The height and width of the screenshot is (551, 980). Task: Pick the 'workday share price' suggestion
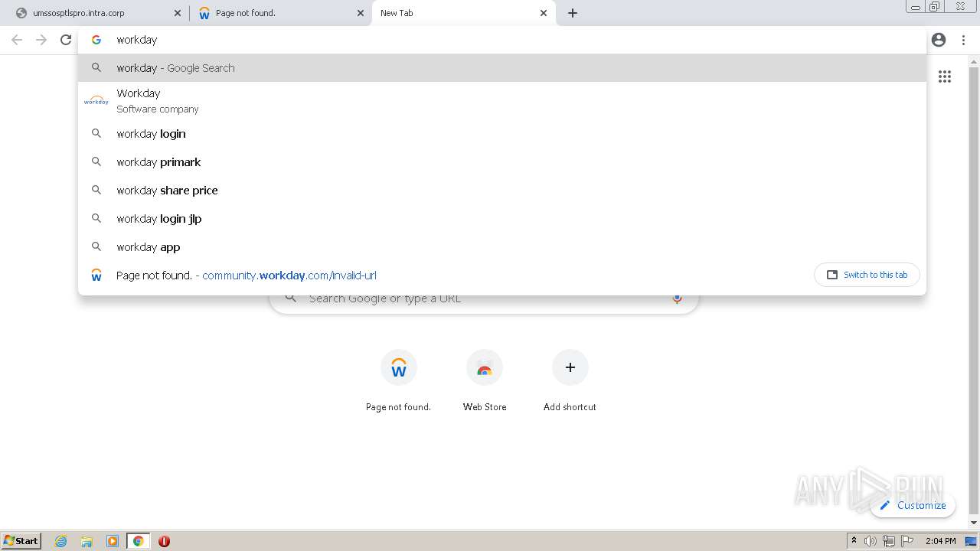[x=502, y=191]
